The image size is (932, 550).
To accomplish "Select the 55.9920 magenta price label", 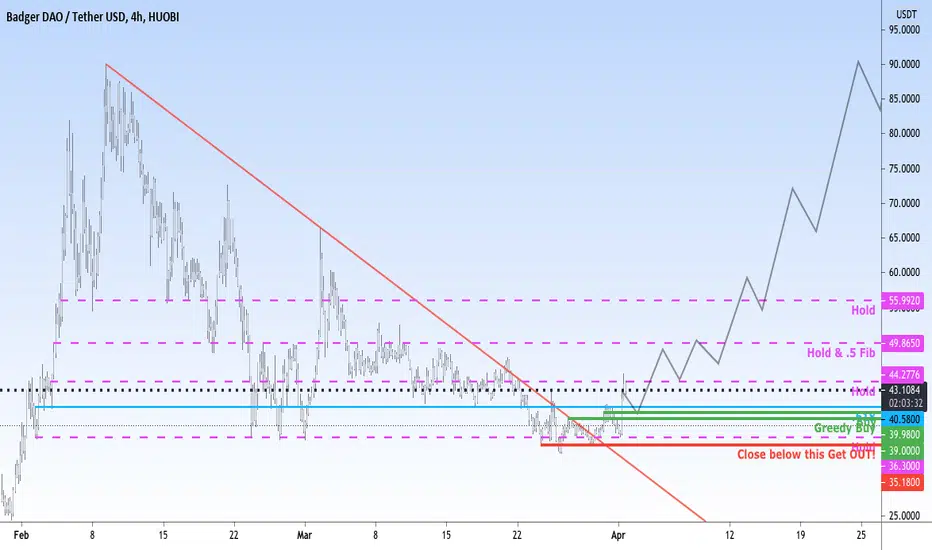I will 903,301.
